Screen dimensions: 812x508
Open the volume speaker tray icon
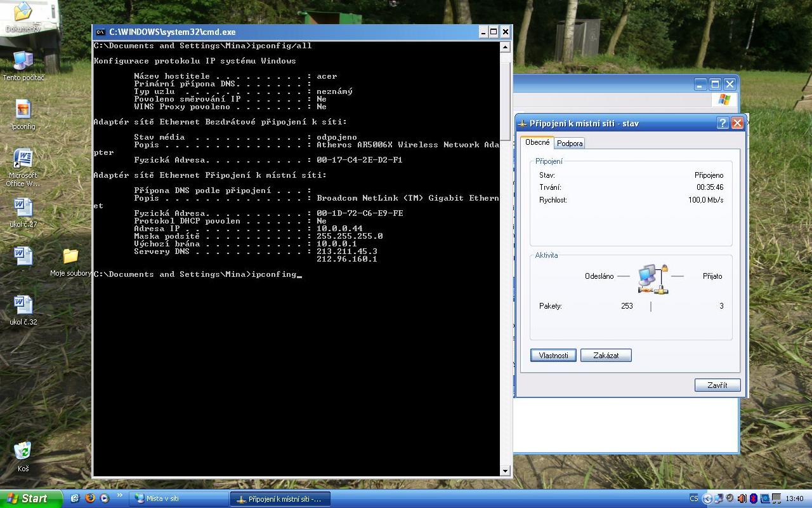click(742, 498)
